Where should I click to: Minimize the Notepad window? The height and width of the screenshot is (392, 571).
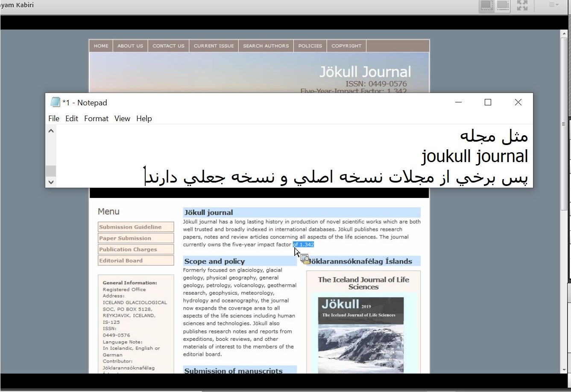[x=459, y=102]
